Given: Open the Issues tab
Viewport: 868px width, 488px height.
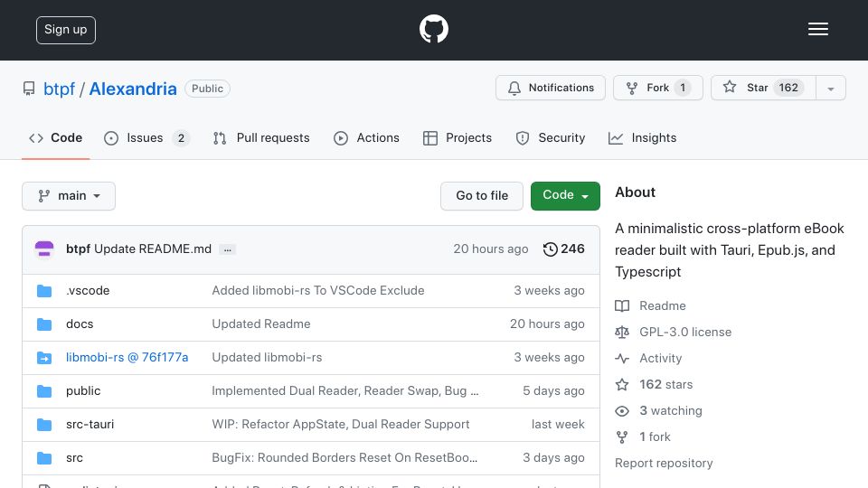Looking at the screenshot, I should (x=146, y=137).
